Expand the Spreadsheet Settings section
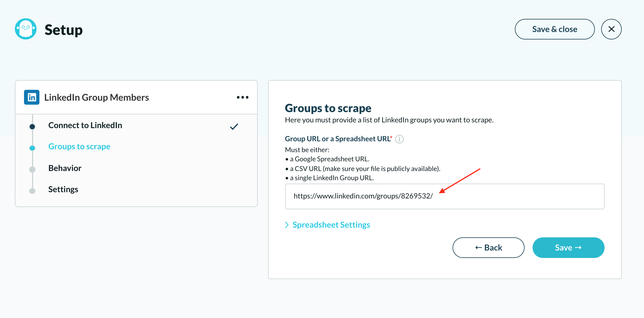Image resolution: width=644 pixels, height=318 pixels. 327,225
